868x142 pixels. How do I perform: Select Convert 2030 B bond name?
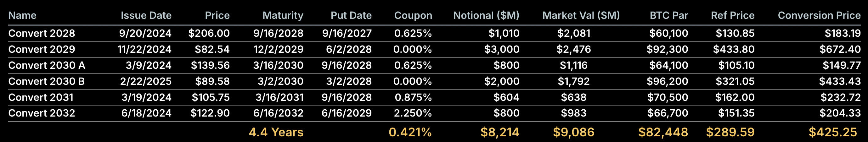click(x=47, y=81)
